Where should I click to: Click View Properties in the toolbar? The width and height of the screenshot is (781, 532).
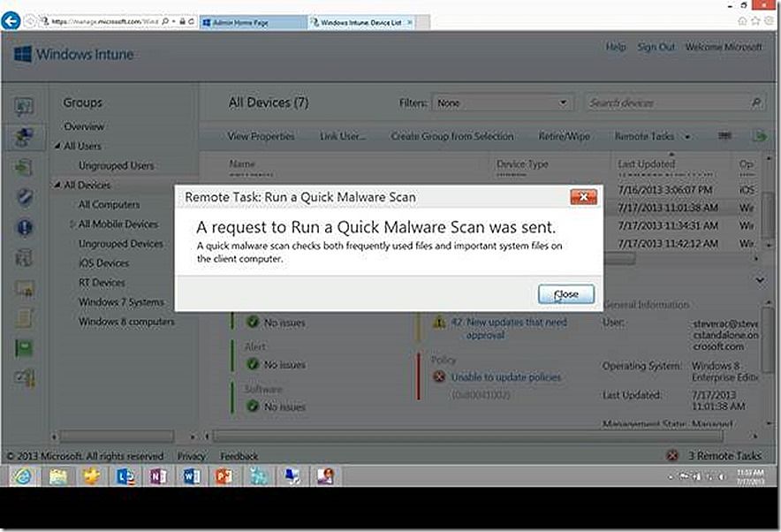(x=261, y=136)
